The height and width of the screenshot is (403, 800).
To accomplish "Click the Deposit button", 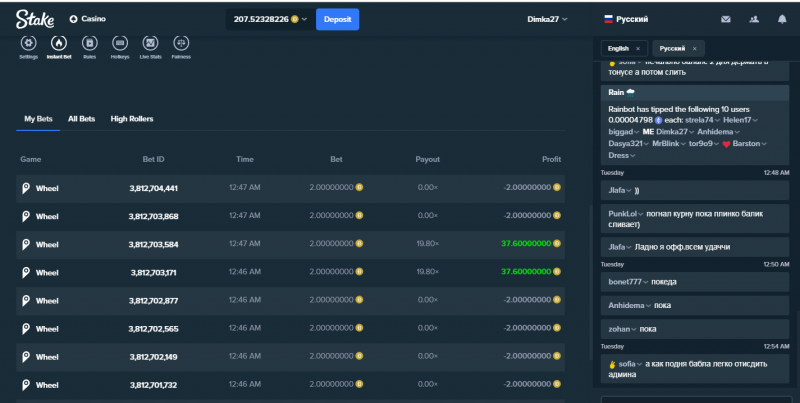I will pyautogui.click(x=337, y=19).
